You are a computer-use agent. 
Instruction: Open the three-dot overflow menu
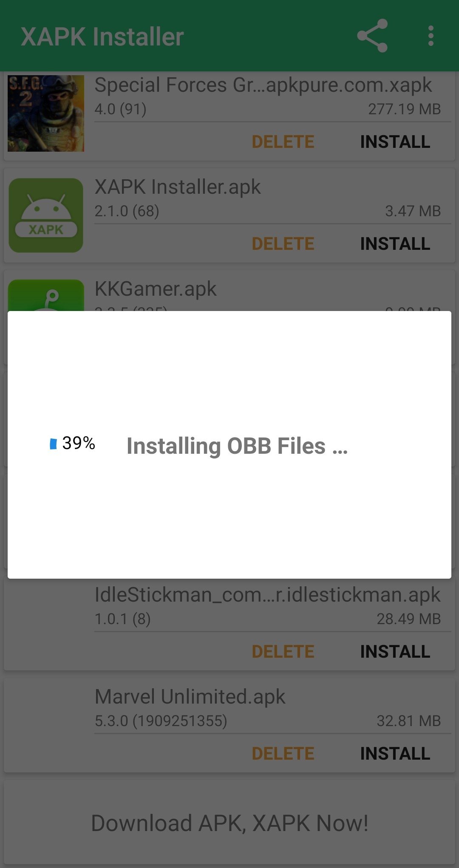pos(431,36)
